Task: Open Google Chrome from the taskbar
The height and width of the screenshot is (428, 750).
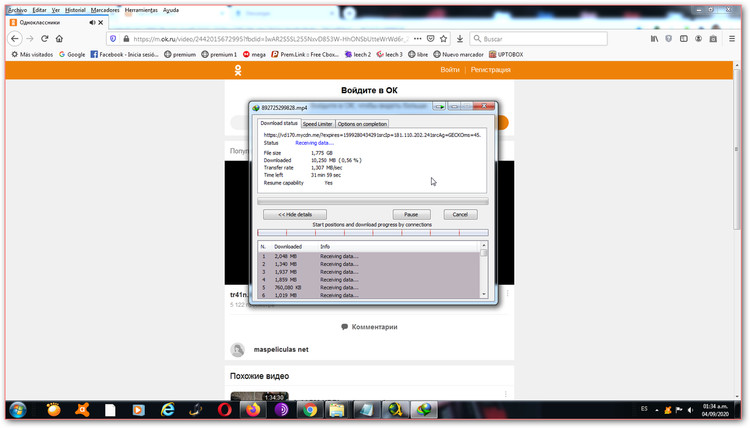Action: (x=310, y=410)
